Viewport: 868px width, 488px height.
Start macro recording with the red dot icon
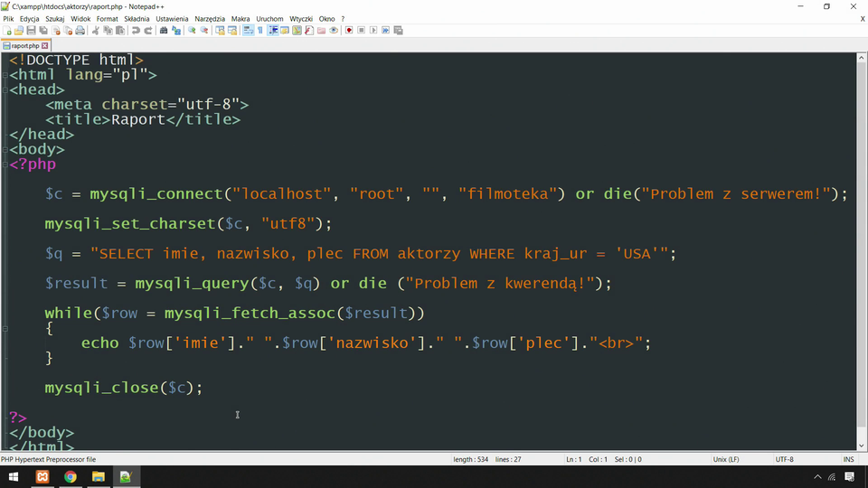[349, 31]
